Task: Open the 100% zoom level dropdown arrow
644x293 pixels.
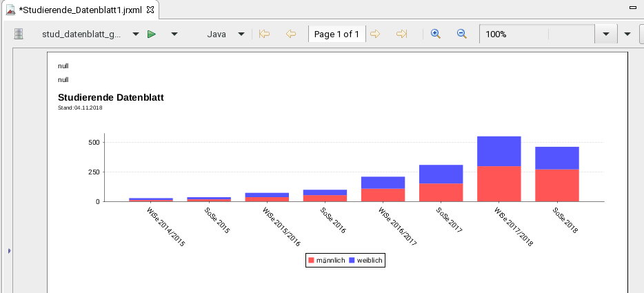Action: 606,34
